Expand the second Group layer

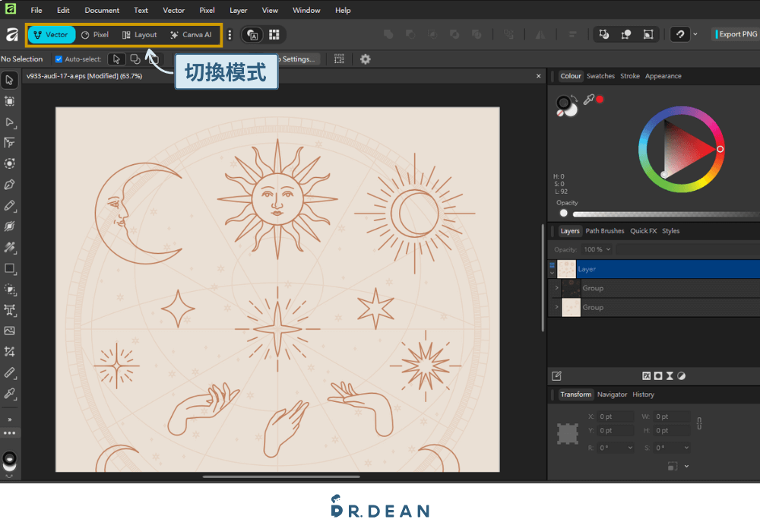556,307
